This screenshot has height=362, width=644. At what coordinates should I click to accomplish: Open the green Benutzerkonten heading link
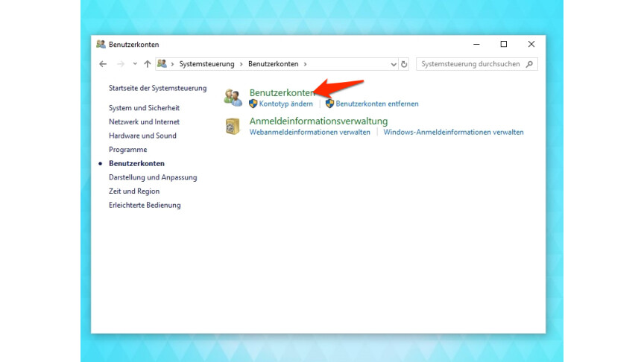point(282,93)
